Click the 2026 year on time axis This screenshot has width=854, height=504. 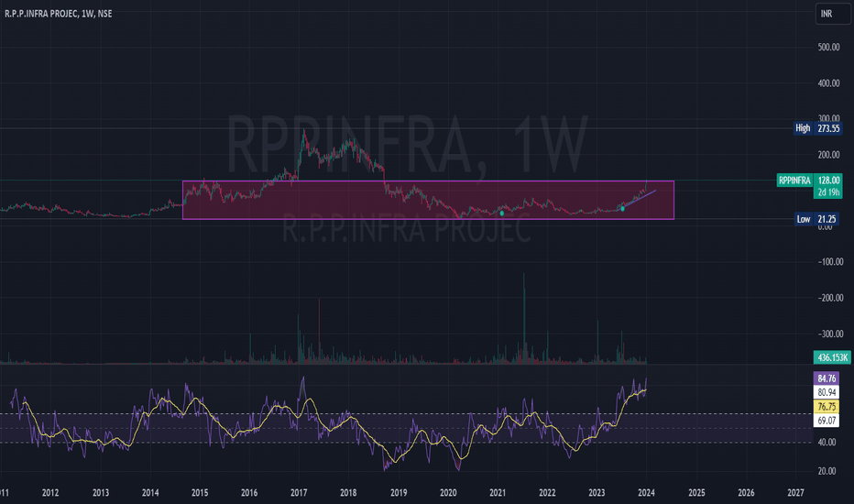tap(746, 493)
